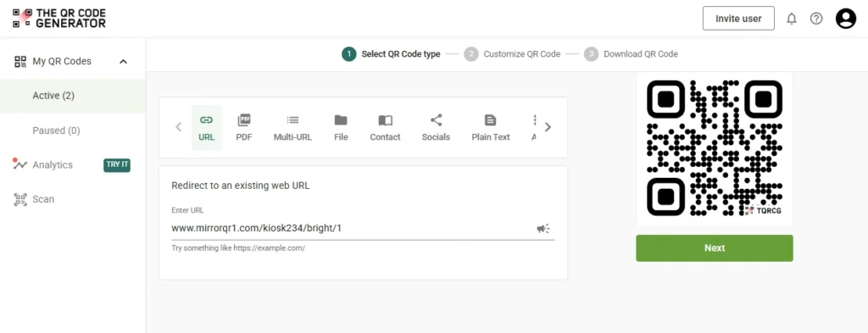This screenshot has width=868, height=333.
Task: Click the megaphone icon in URL field
Action: [x=543, y=229]
